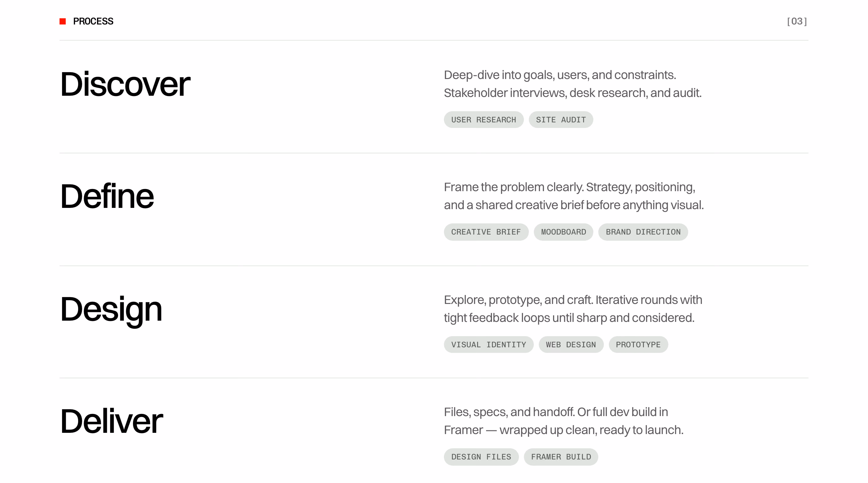The height and width of the screenshot is (483, 868).
Task: Select the MOODBOARD tag
Action: (x=563, y=232)
